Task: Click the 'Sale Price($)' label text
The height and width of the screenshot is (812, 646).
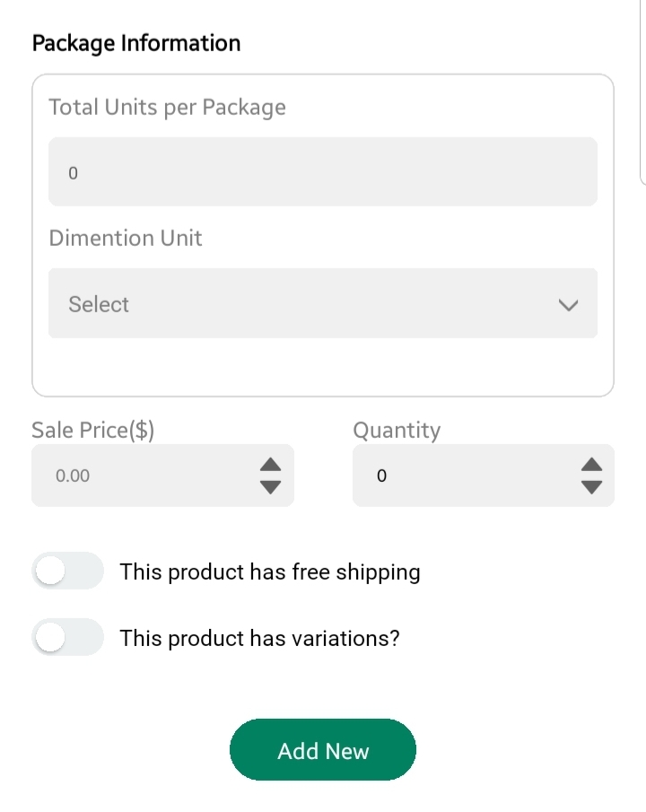Action: (x=93, y=431)
